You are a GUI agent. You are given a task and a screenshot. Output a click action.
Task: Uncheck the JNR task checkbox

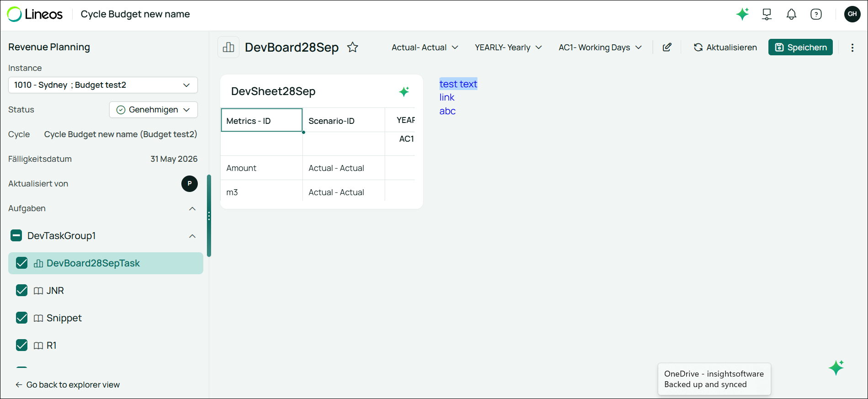(x=22, y=291)
